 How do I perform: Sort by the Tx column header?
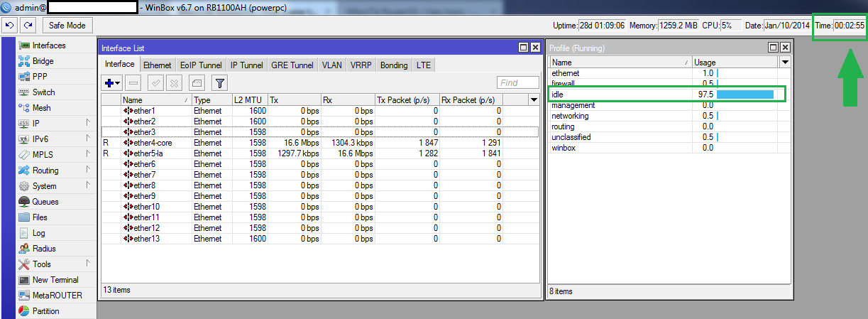(292, 100)
